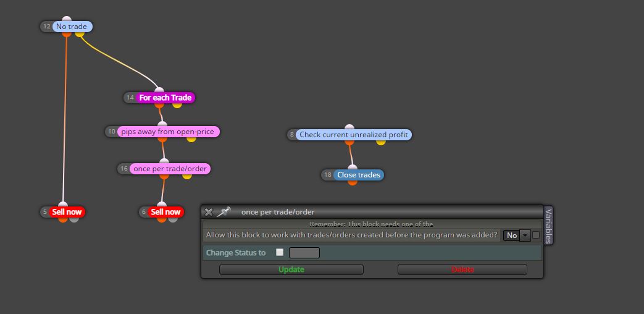Close the once per trade/order panel

209,212
